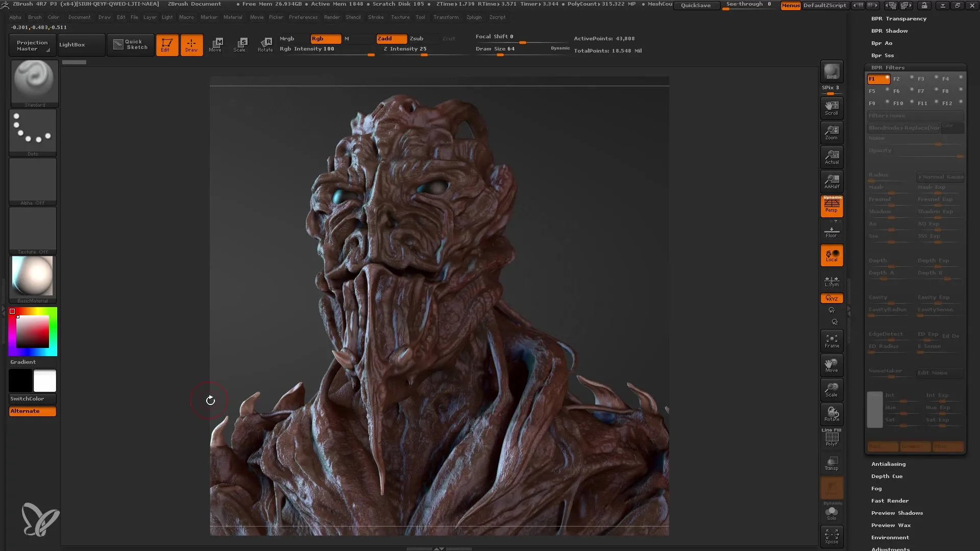Click the LightBox toggle button
The width and height of the screenshot is (980, 551).
coord(72,44)
